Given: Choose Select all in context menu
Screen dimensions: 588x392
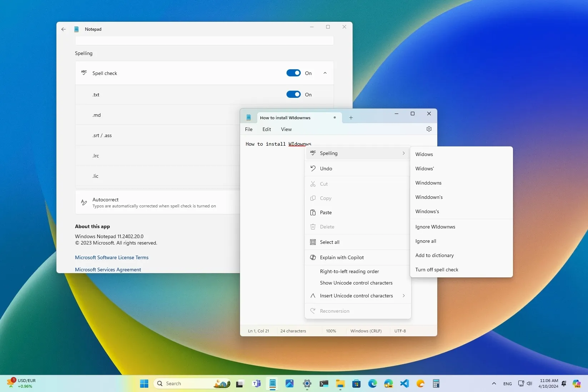Looking at the screenshot, I should 358,242.
